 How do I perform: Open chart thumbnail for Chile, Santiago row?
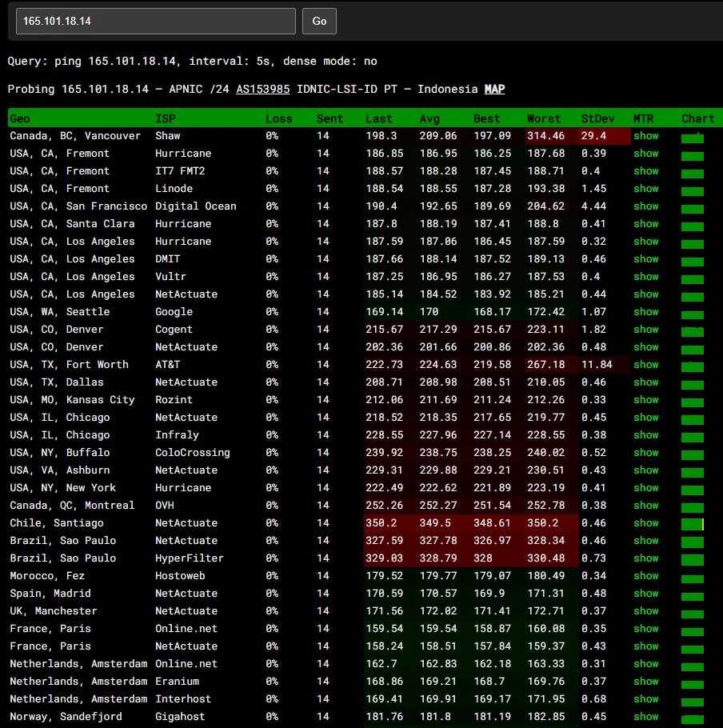pos(693,524)
